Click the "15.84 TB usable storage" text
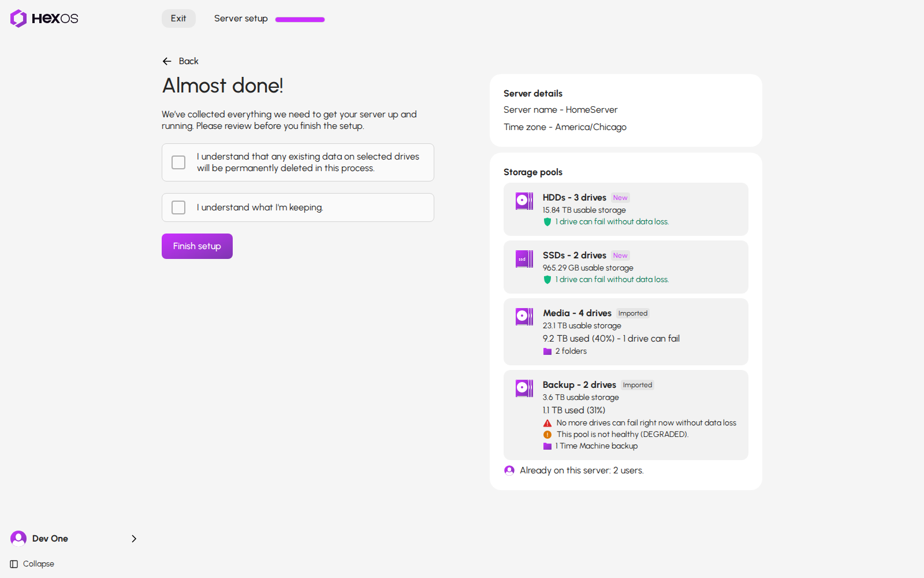Viewport: 924px width, 578px height. coord(584,210)
